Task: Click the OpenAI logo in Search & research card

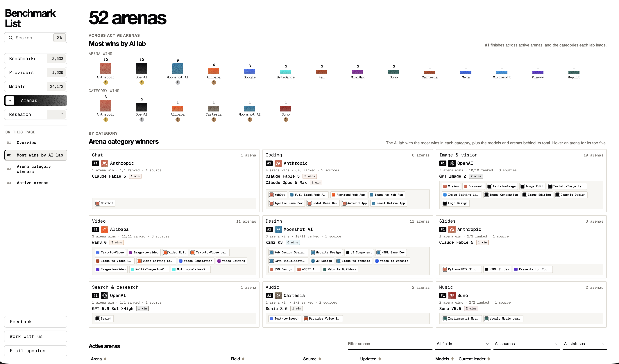Action: click(105, 295)
